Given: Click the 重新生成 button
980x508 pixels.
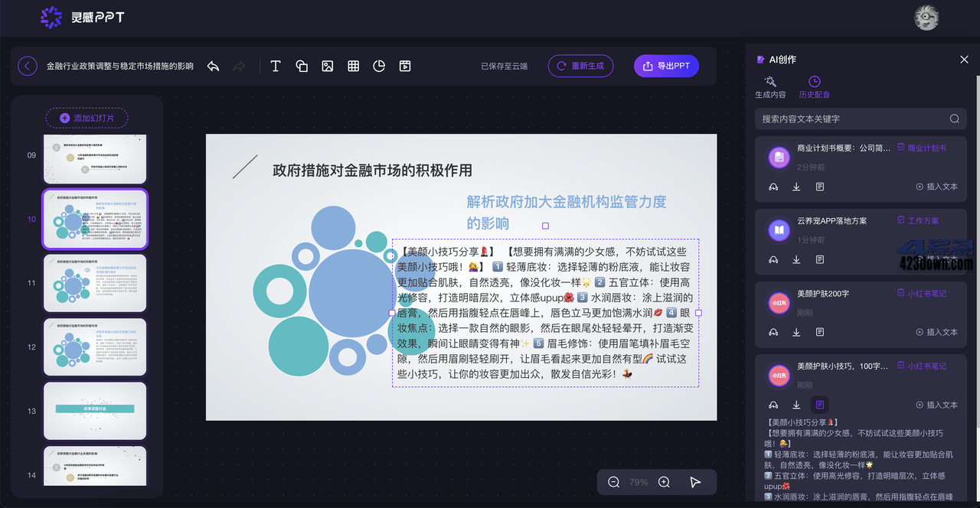Looking at the screenshot, I should pos(580,66).
